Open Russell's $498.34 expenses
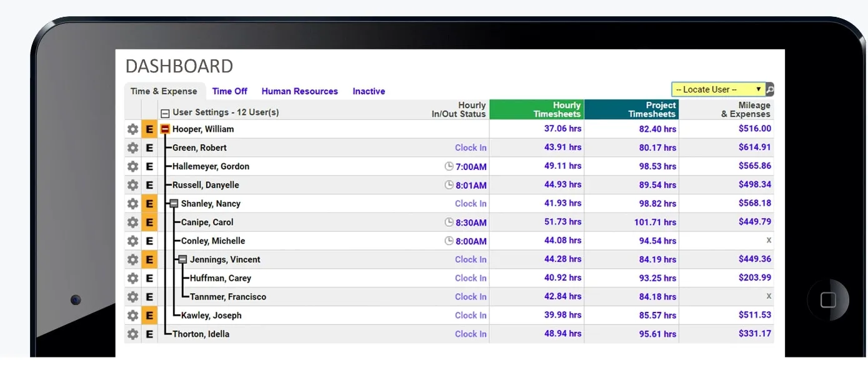 pos(755,185)
